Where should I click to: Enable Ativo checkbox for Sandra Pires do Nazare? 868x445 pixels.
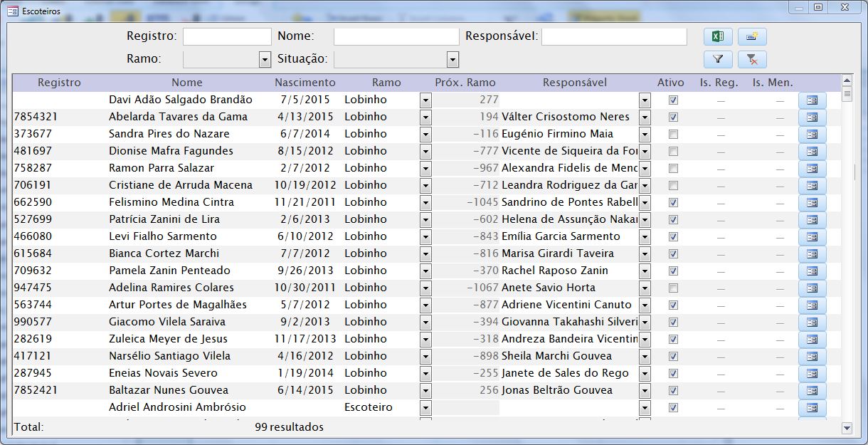tap(673, 135)
